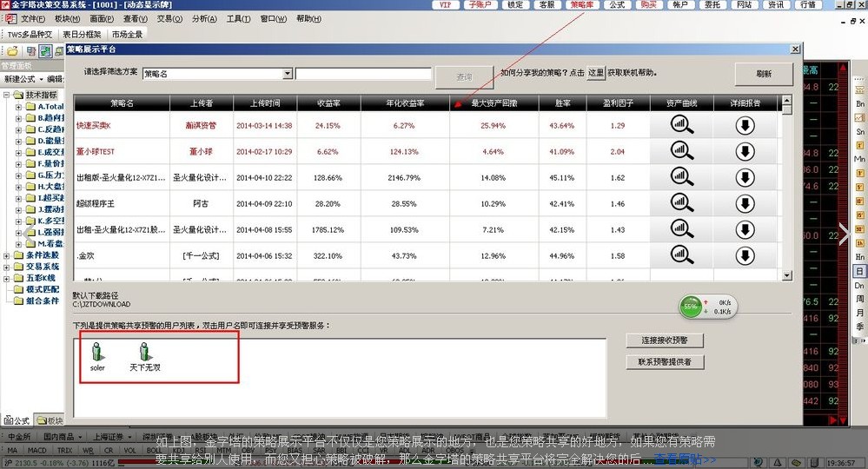Screen dimensions: 868x469
Task: Open asset curve of 超级程序王 row
Action: [681, 203]
